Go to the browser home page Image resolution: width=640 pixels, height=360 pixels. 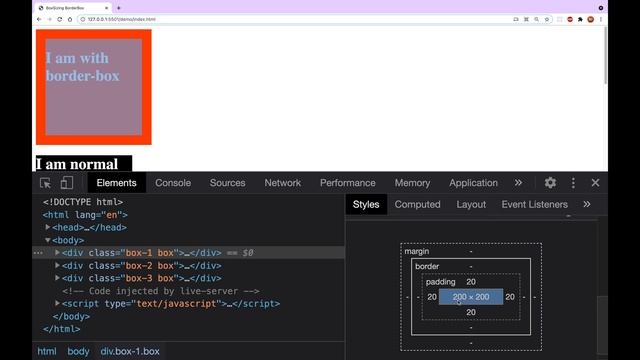pos(70,19)
